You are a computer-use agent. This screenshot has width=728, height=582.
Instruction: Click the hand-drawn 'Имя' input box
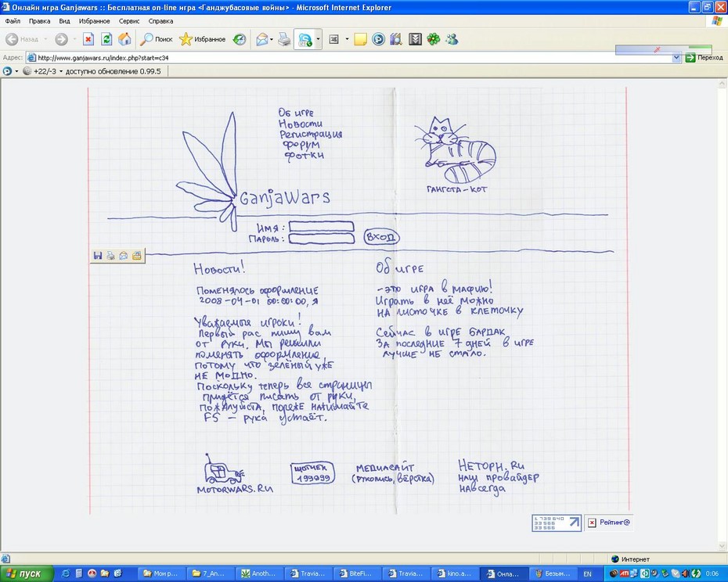pyautogui.click(x=321, y=227)
